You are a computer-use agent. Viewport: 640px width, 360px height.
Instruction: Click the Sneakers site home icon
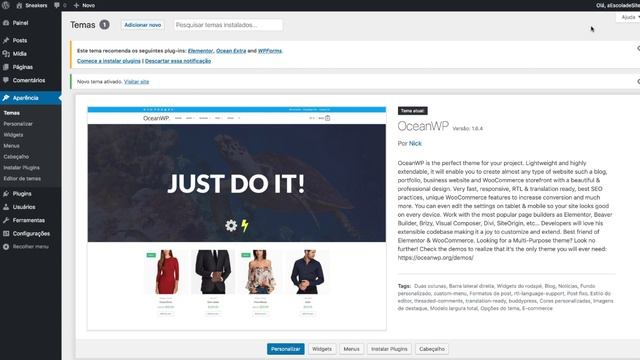19,5
